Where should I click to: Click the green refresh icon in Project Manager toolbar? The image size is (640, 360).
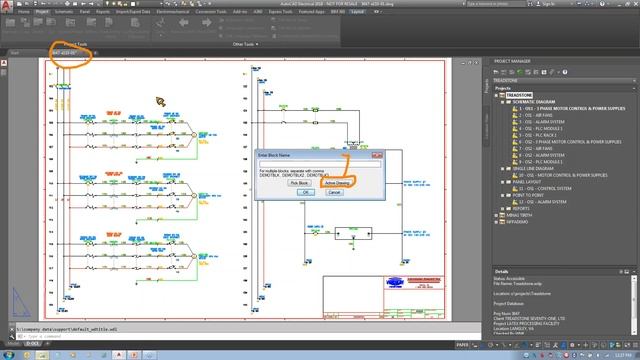click(520, 72)
